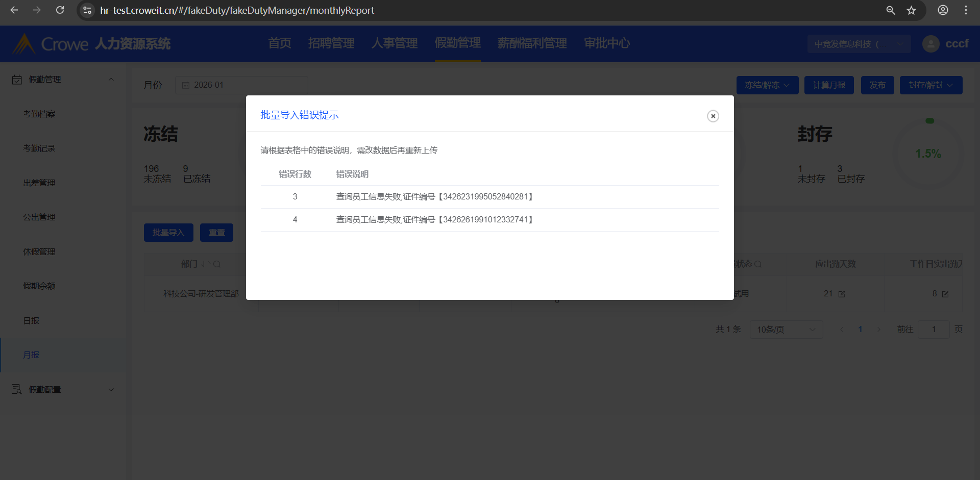980x480 pixels.
Task: Open 审批中心 top menu
Action: click(x=607, y=43)
